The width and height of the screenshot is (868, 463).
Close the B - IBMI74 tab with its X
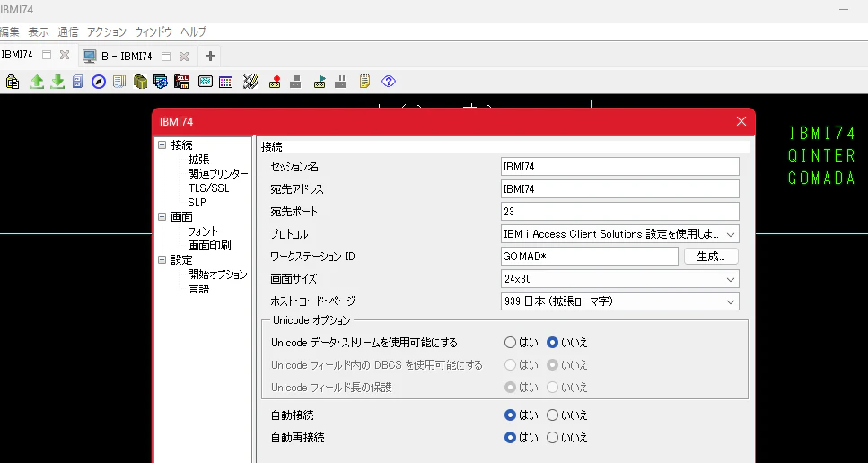pyautogui.click(x=184, y=57)
